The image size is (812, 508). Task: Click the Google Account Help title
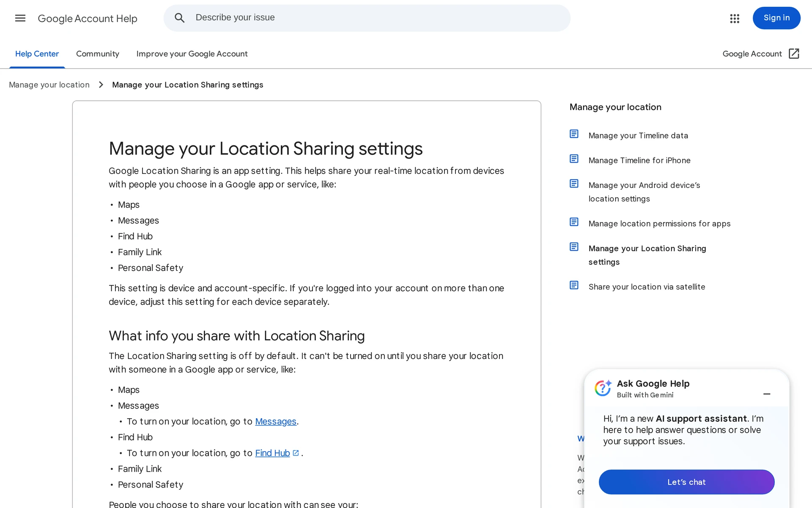click(88, 19)
